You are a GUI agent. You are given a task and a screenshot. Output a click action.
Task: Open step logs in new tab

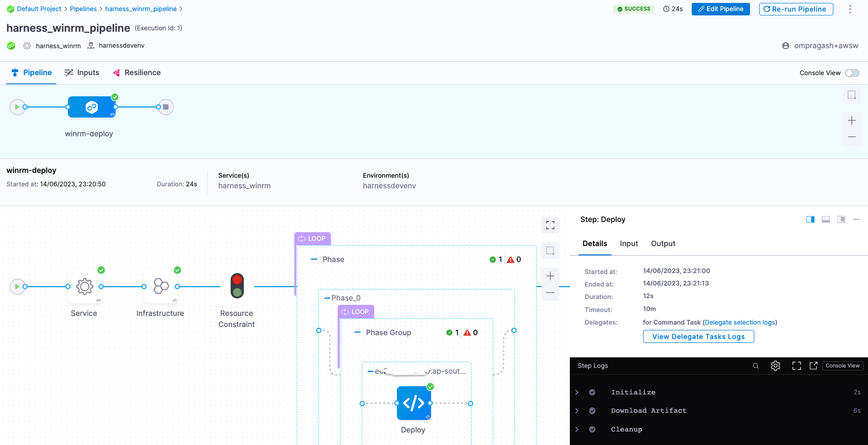pyautogui.click(x=814, y=366)
